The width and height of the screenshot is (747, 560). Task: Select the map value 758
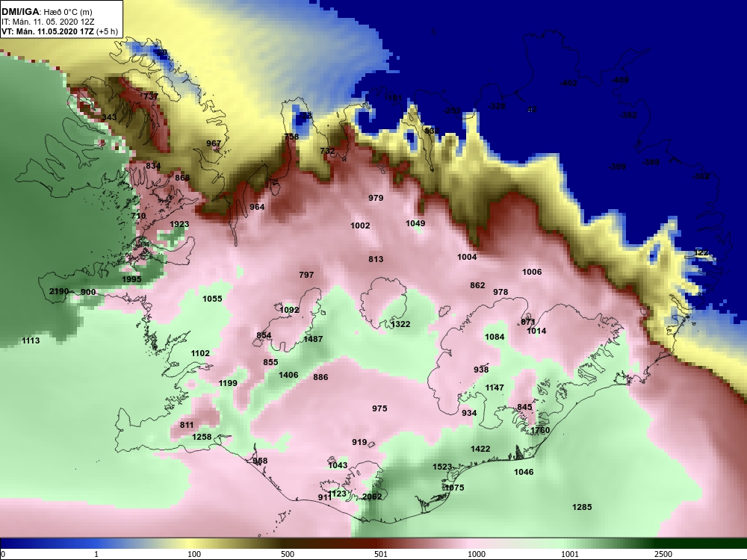click(x=291, y=137)
